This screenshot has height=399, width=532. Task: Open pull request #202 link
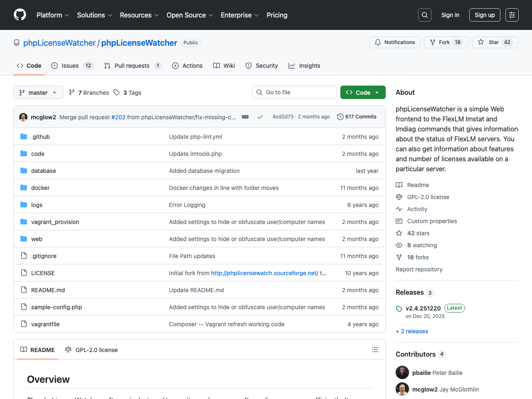[x=118, y=117]
